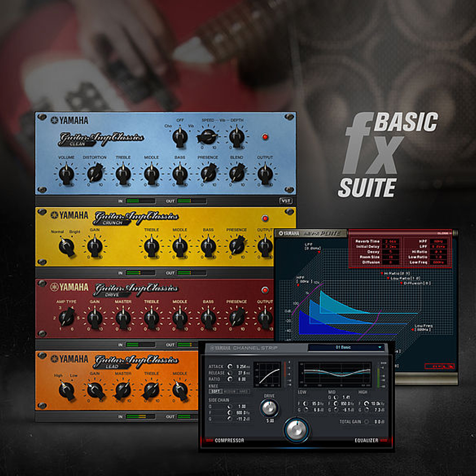Click the Diffusion value field in REV-X panel
This screenshot has width=476, height=476.
(x=391, y=262)
